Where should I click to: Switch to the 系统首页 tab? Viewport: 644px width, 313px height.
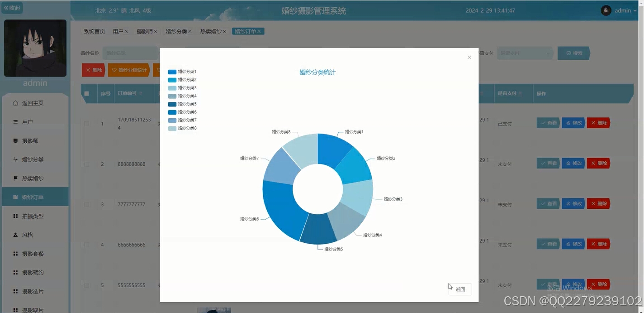(x=94, y=31)
